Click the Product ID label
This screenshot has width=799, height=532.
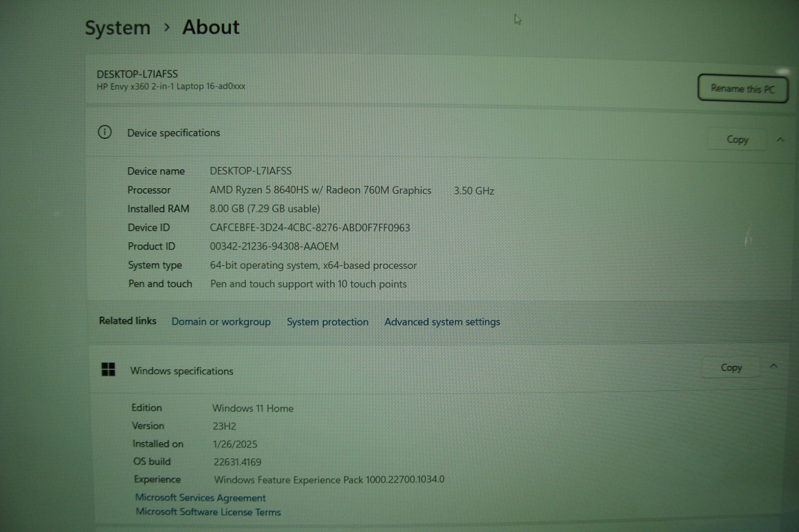tap(151, 246)
